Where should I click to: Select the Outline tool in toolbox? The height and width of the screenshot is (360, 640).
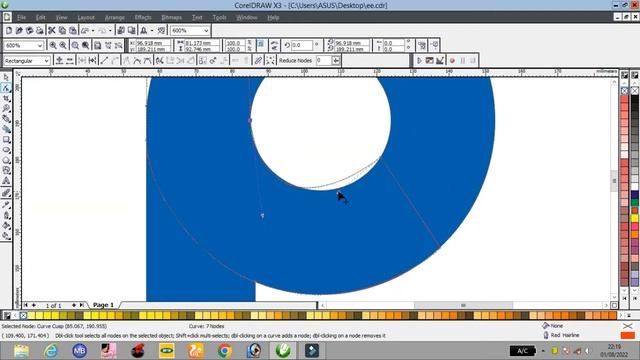click(x=6, y=215)
